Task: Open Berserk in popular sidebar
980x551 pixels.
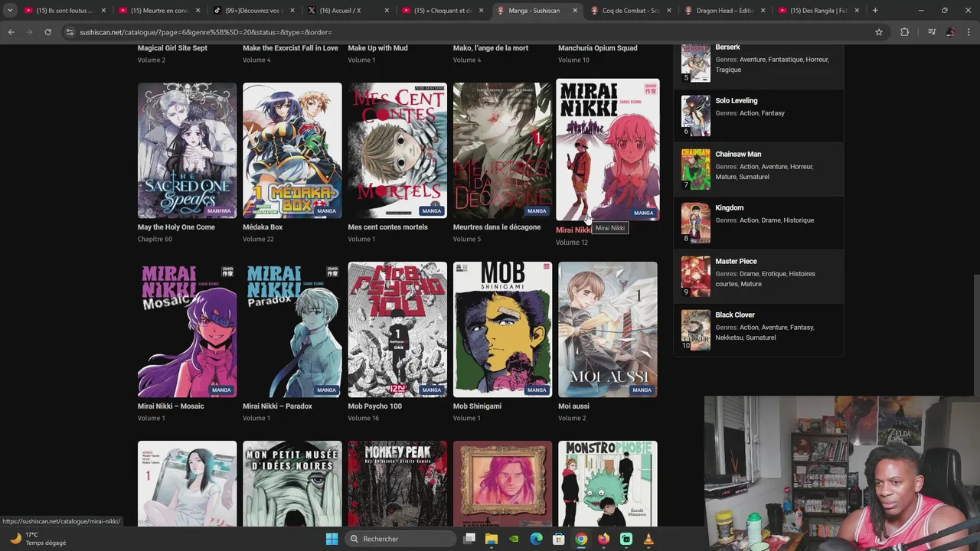Action: click(727, 47)
